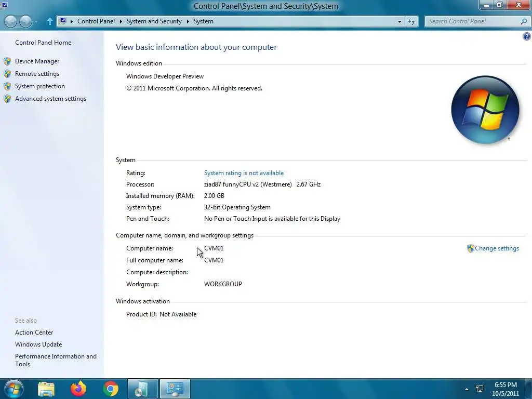
Task: Launch Google Chrome from the taskbar
Action: (x=111, y=389)
